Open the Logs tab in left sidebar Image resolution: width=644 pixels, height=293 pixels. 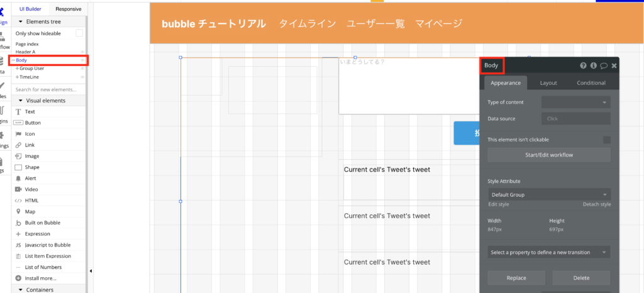pos(3,164)
